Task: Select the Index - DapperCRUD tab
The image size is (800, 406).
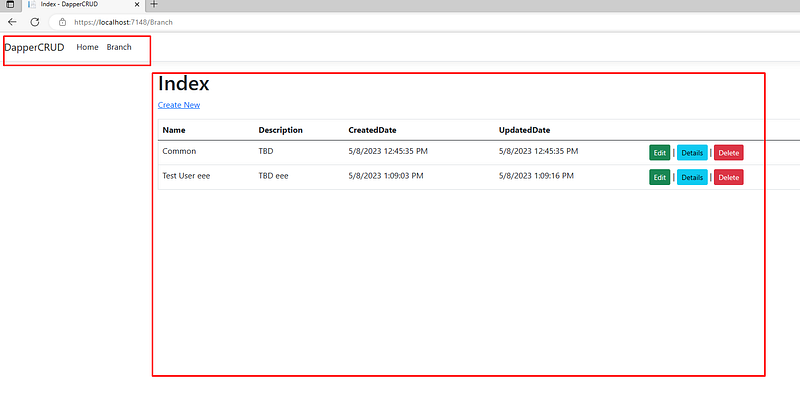Action: click(x=83, y=5)
